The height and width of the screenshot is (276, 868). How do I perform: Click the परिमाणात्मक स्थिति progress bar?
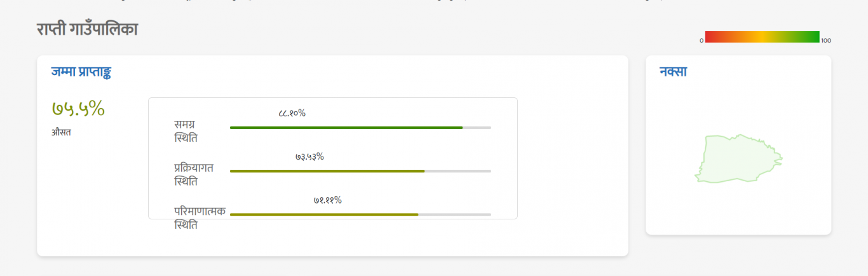pyautogui.click(x=360, y=214)
